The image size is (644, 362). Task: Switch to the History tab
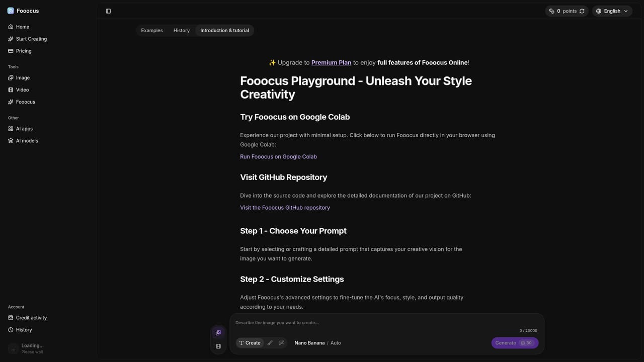182,31
